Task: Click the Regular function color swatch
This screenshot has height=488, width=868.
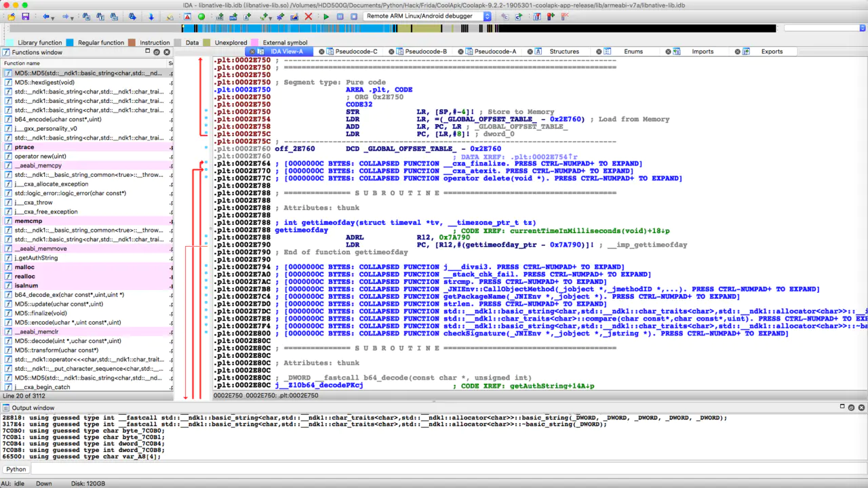Action: point(70,43)
